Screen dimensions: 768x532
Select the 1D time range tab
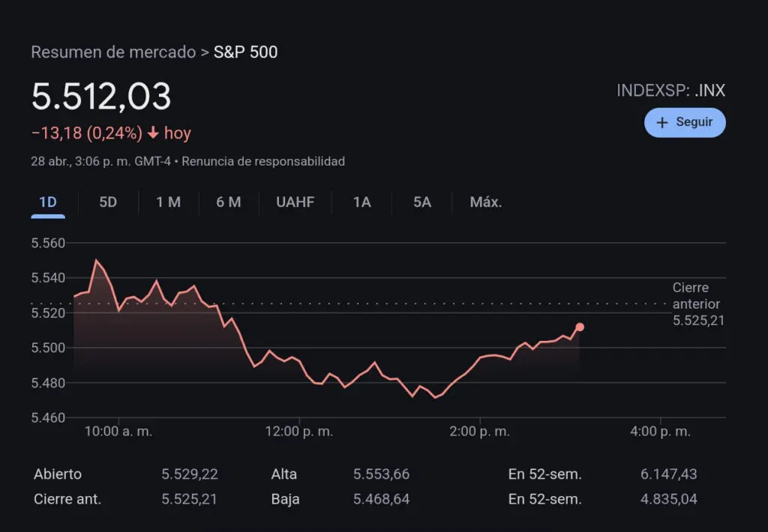(x=48, y=202)
